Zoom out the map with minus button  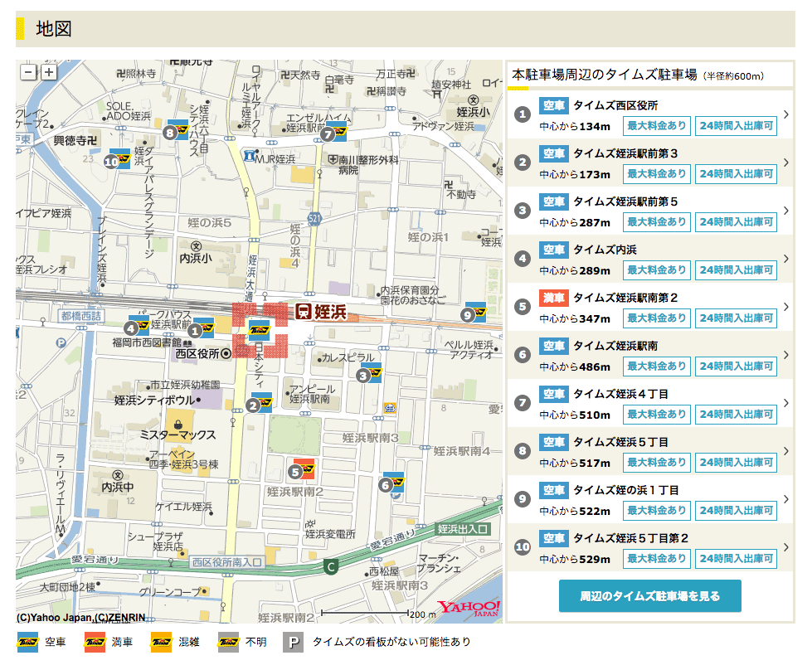[28, 72]
